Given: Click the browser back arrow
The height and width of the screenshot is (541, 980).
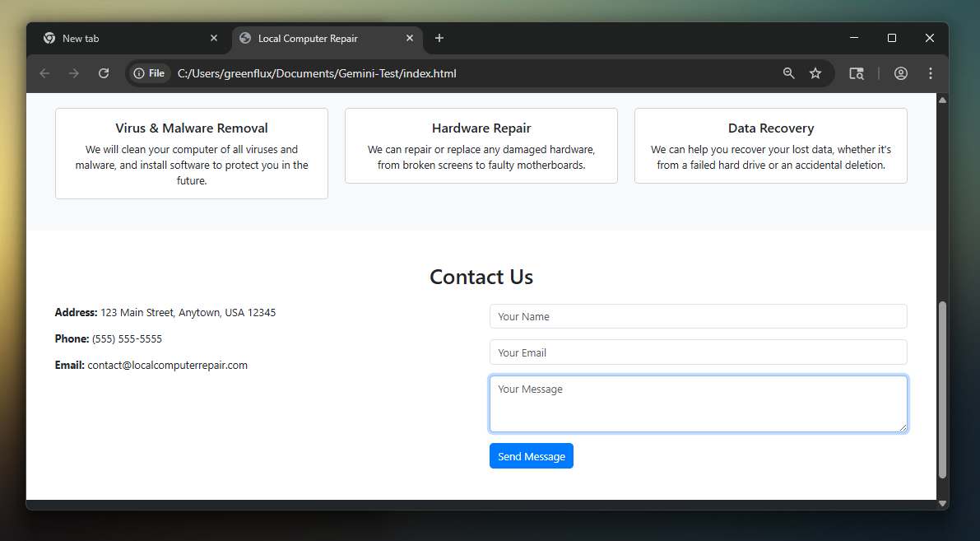Looking at the screenshot, I should point(44,73).
